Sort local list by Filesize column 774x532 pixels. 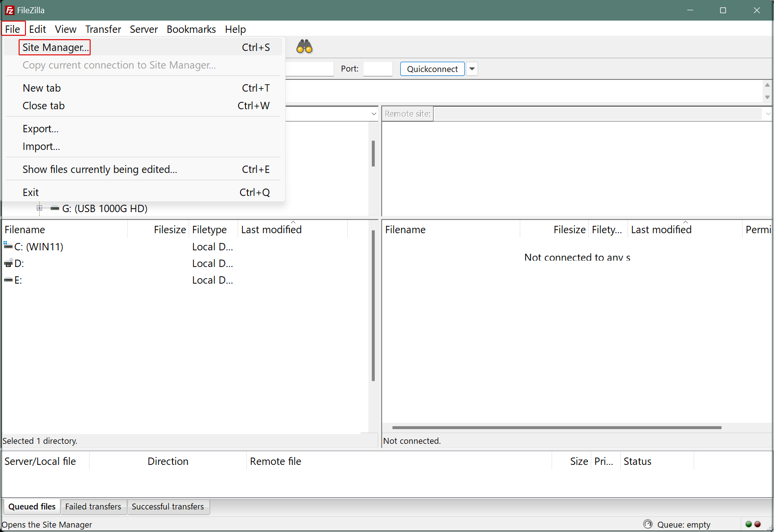tap(158, 230)
